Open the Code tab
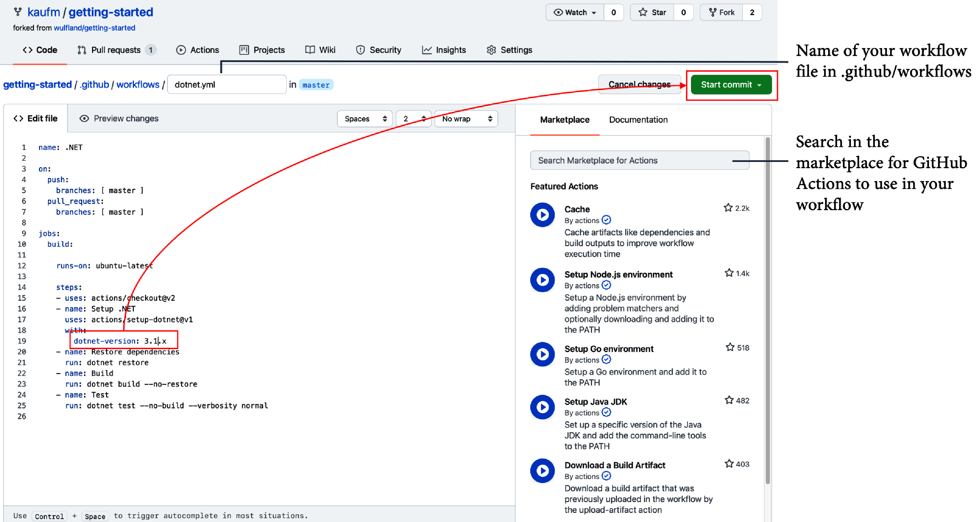980x522 pixels. pyautogui.click(x=40, y=50)
